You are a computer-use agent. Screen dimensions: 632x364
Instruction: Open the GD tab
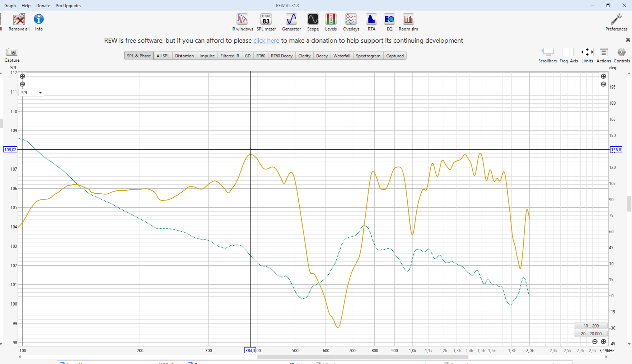click(248, 56)
